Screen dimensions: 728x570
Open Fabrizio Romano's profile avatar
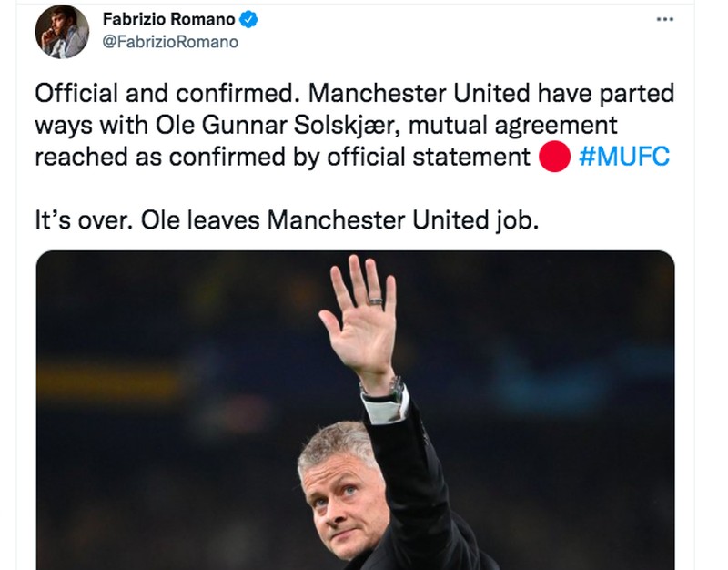62,31
